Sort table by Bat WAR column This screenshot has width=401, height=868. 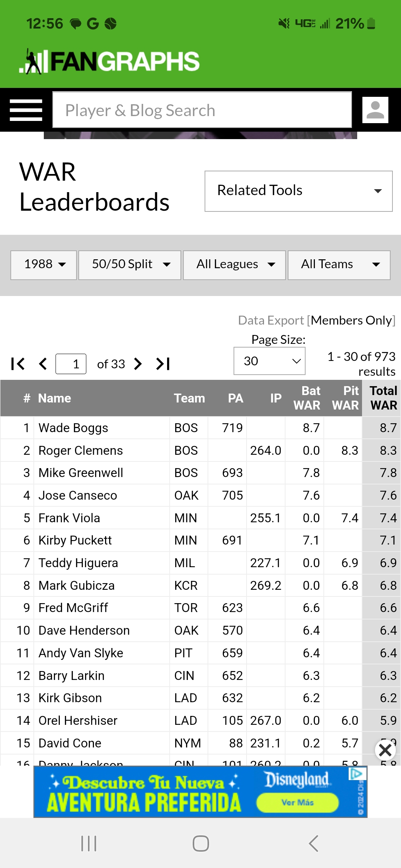coord(307,398)
